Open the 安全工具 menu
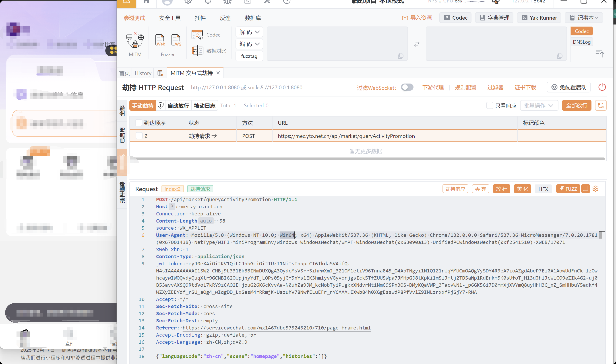This screenshot has height=364, width=616. click(x=170, y=18)
